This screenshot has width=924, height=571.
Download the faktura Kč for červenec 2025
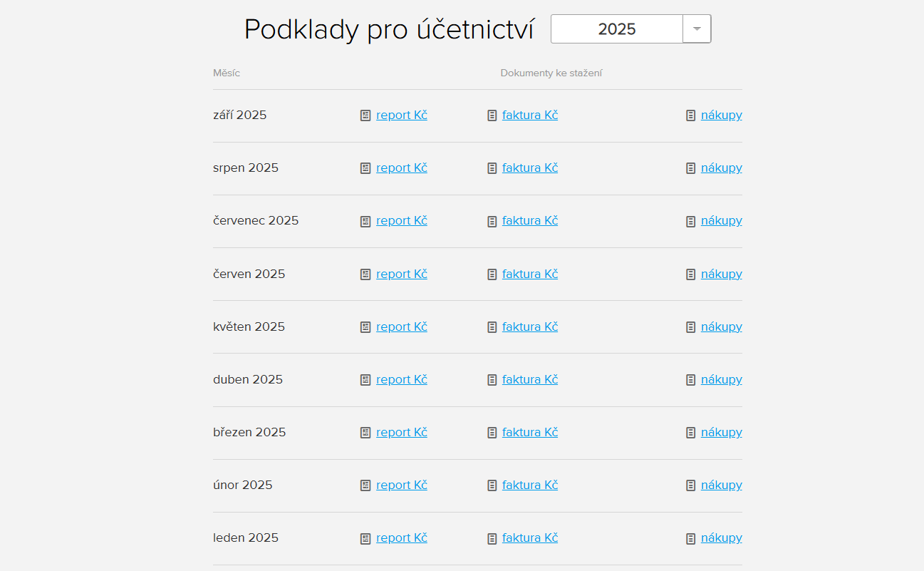pyautogui.click(x=530, y=220)
